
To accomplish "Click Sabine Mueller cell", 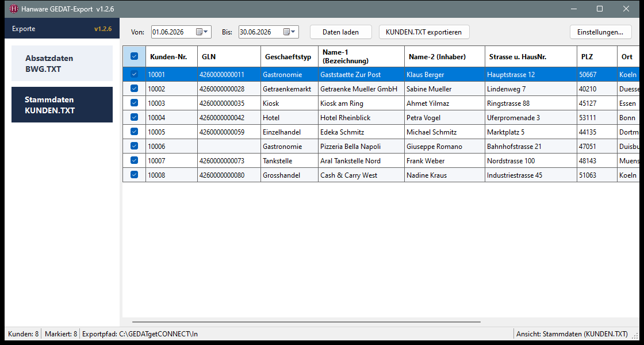I will pyautogui.click(x=445, y=89).
